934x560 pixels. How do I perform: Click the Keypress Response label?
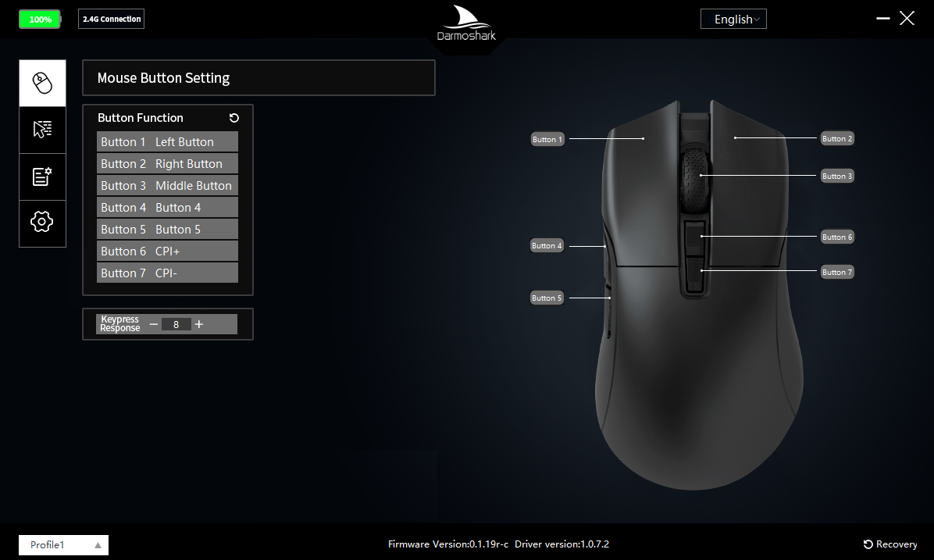tap(119, 323)
